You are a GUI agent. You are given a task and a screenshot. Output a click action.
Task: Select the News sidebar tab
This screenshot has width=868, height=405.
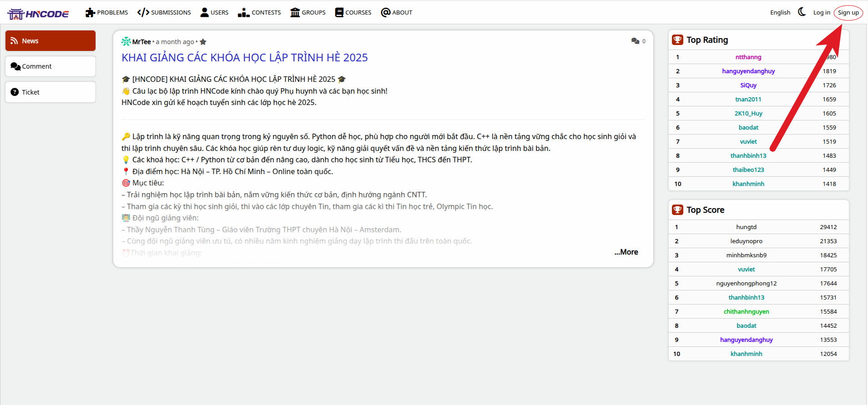pos(50,41)
